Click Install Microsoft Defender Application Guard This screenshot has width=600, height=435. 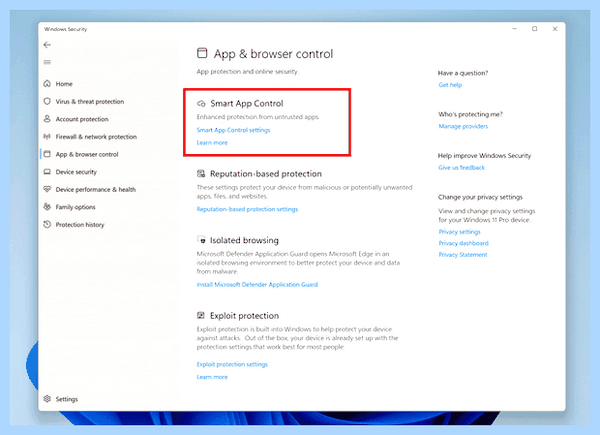(x=257, y=285)
